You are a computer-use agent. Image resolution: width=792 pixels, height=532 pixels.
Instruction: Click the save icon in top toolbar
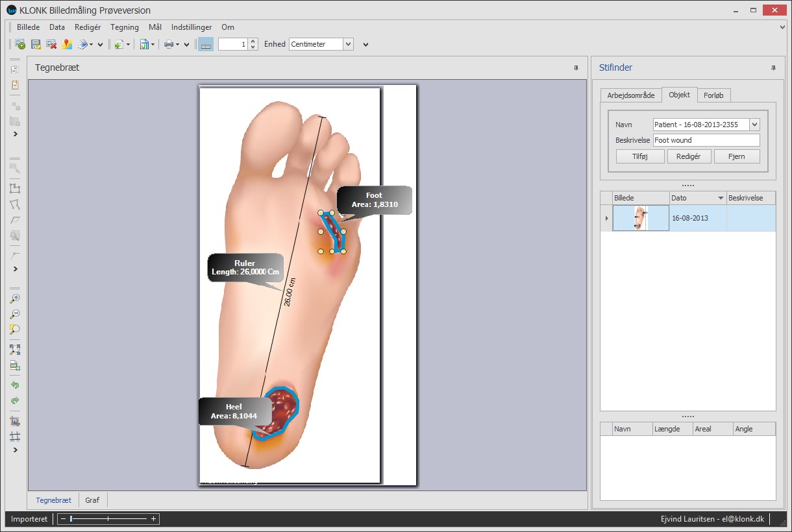tap(36, 44)
